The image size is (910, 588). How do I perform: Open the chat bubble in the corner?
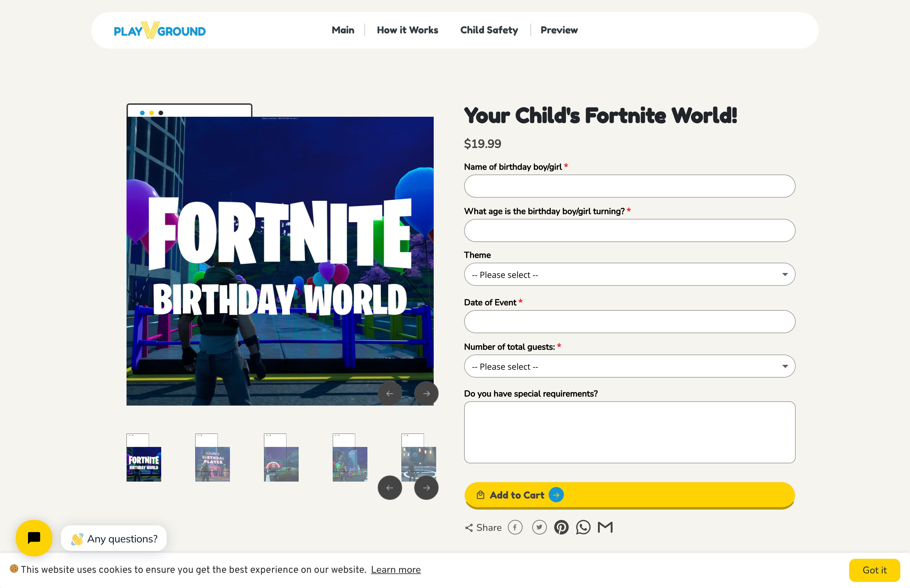pos(33,538)
